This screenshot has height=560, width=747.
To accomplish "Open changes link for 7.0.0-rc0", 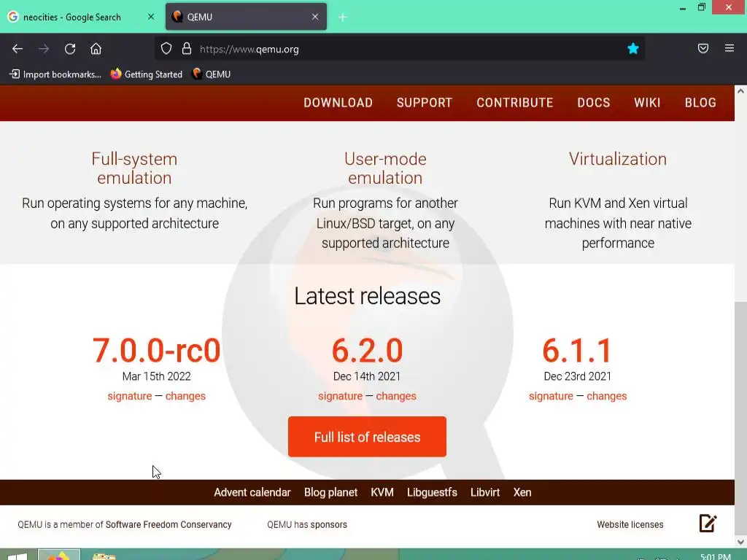I will pyautogui.click(x=185, y=396).
